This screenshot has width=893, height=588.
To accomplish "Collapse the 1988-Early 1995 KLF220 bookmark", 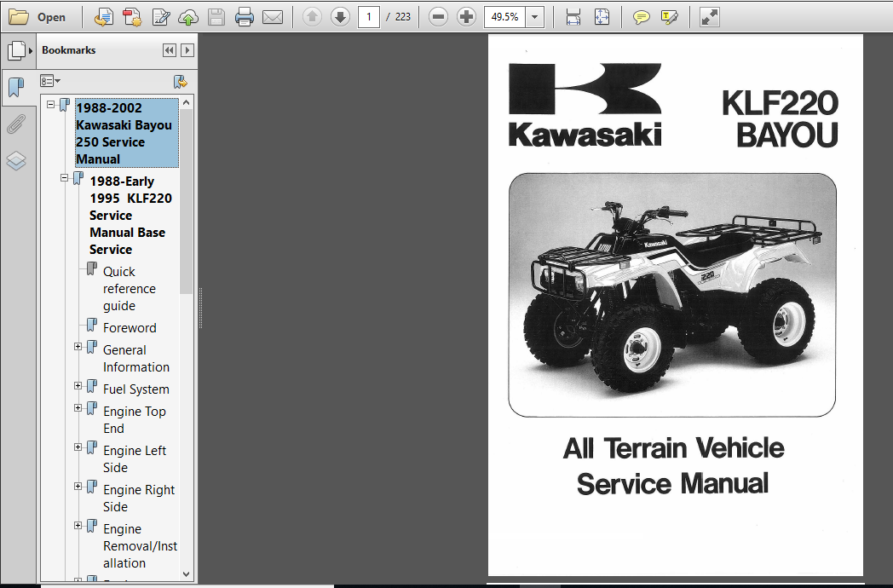I will click(65, 178).
